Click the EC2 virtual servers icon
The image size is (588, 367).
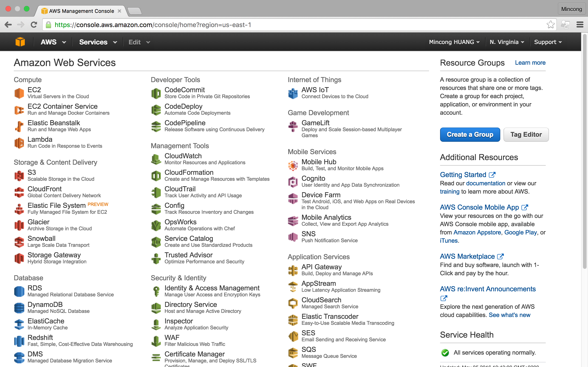(x=20, y=92)
